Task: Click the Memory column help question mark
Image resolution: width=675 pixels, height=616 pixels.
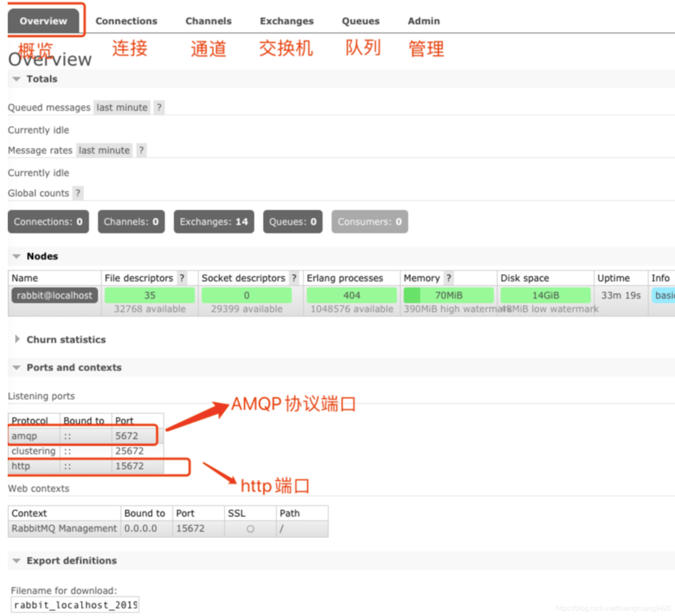Action: (x=449, y=278)
